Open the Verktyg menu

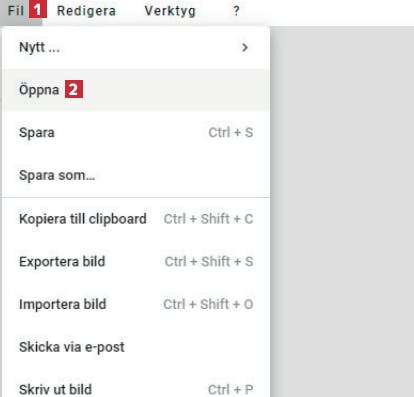click(x=170, y=11)
